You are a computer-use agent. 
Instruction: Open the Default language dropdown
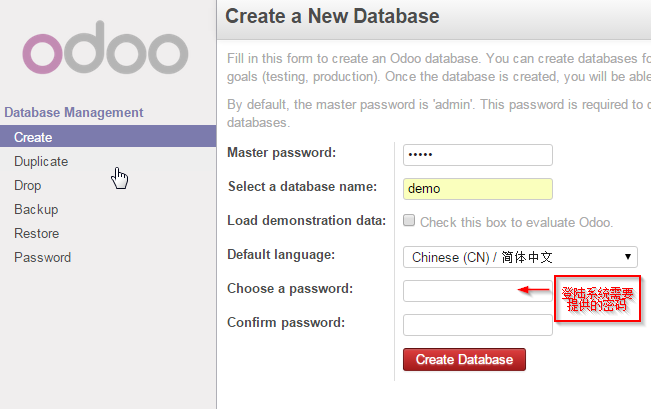[x=520, y=257]
